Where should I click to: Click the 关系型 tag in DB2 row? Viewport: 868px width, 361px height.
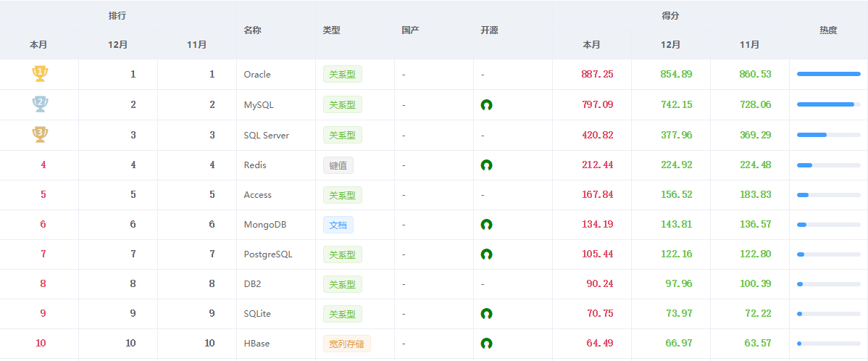click(x=343, y=284)
